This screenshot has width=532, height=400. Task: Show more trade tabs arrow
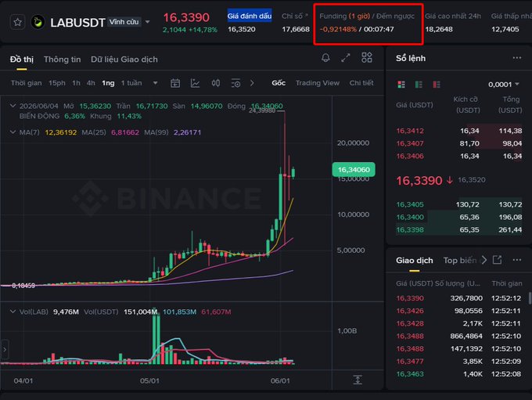tap(484, 260)
